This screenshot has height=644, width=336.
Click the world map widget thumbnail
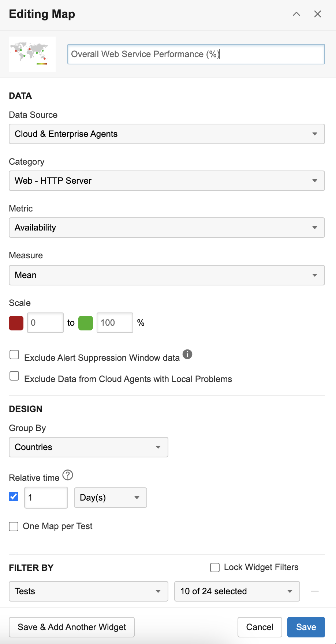tap(32, 54)
